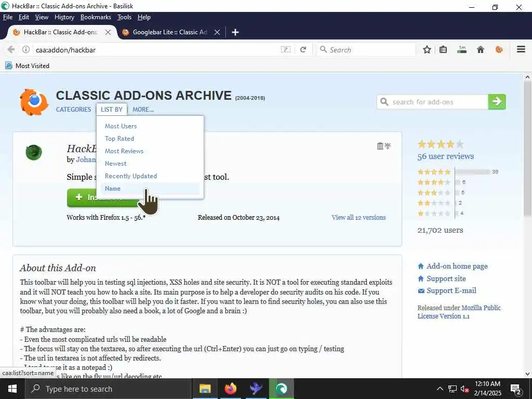Open a new tab with plus button

235,32
